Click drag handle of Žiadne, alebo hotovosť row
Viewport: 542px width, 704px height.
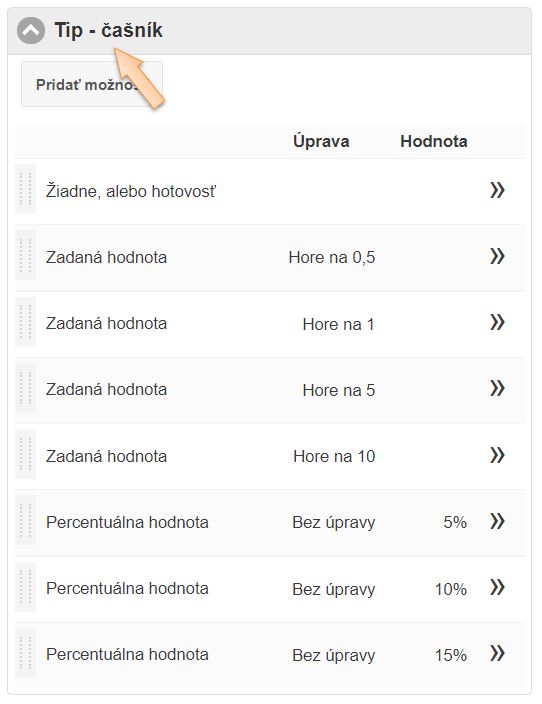tap(26, 189)
